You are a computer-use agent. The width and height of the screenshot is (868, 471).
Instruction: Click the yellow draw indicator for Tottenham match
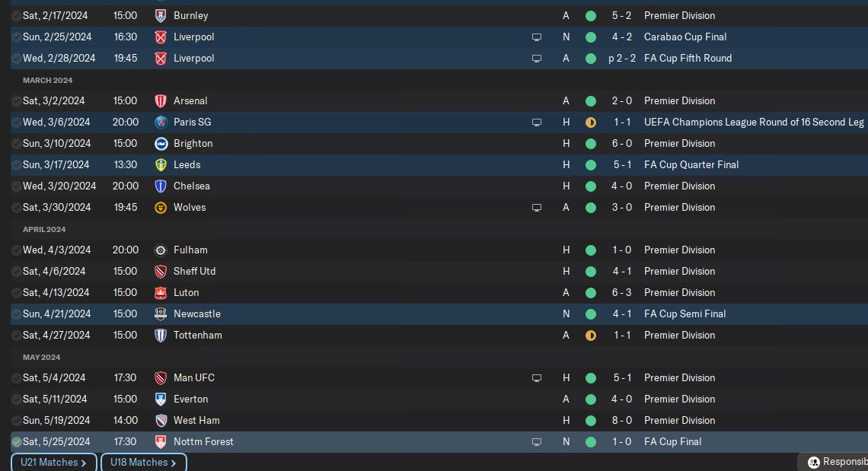(590, 335)
